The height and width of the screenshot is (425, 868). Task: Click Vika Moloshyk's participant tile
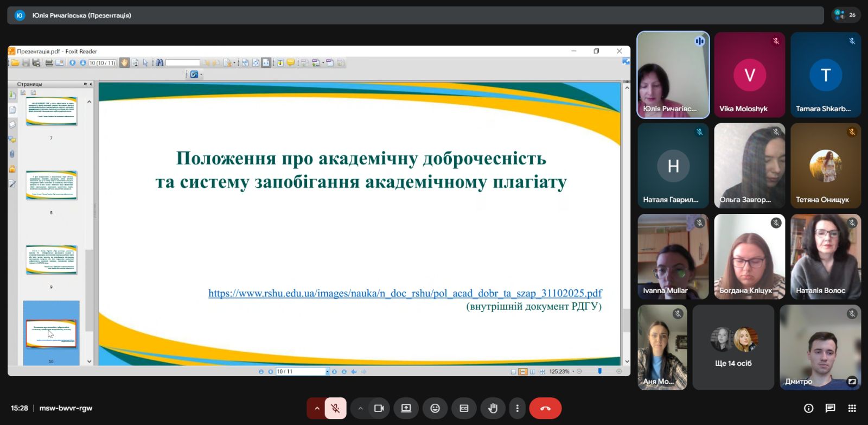tap(749, 74)
